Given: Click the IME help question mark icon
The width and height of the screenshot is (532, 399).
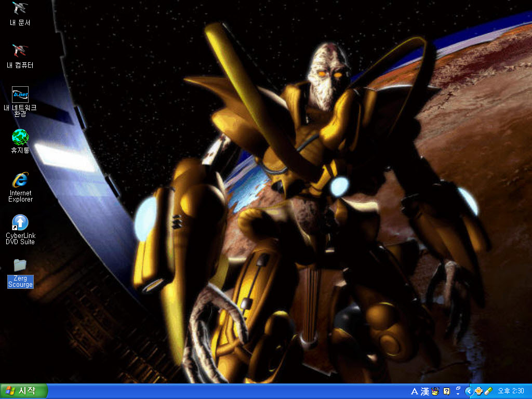Looking at the screenshot, I should (x=446, y=392).
